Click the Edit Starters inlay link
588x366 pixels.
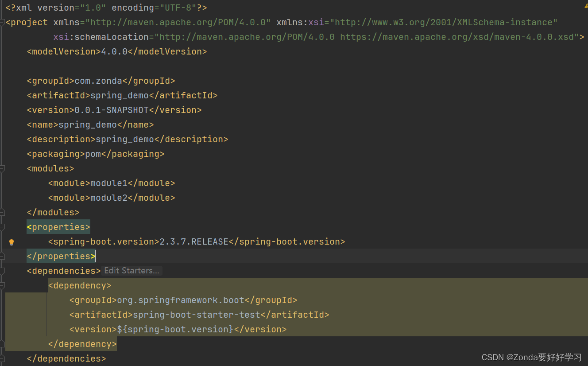[x=132, y=271]
